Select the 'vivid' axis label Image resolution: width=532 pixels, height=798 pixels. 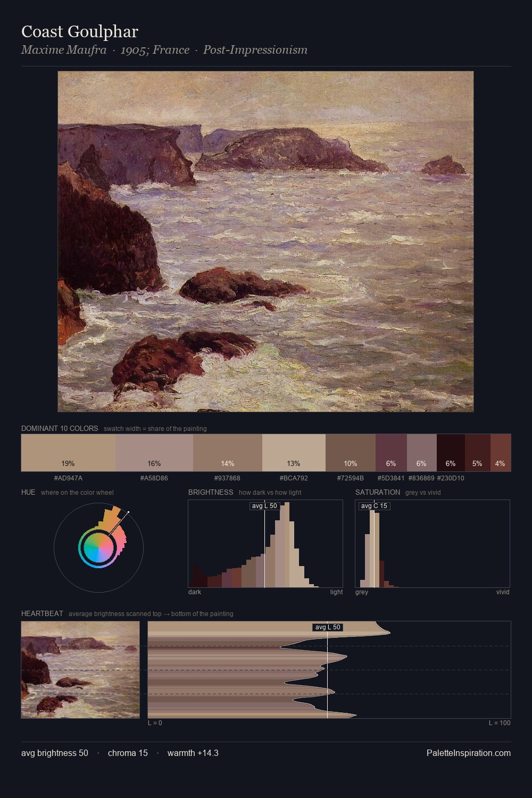click(x=503, y=592)
